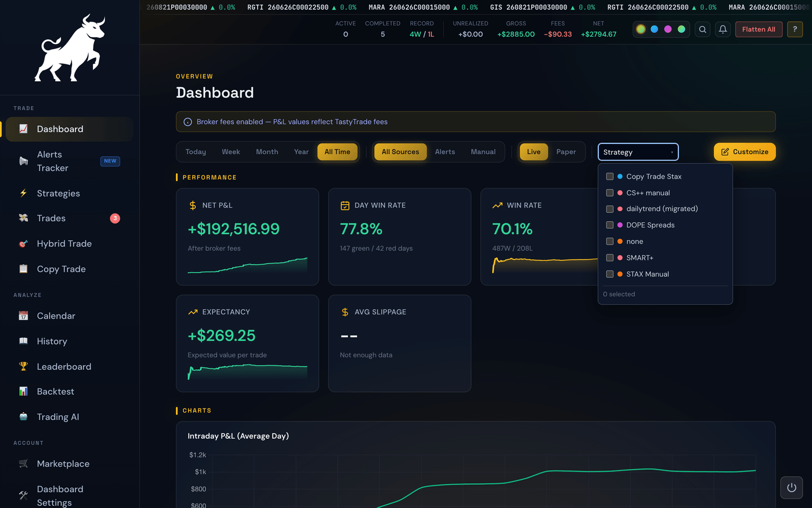Click the white bull logo
This screenshot has width=812, height=508.
(70, 48)
